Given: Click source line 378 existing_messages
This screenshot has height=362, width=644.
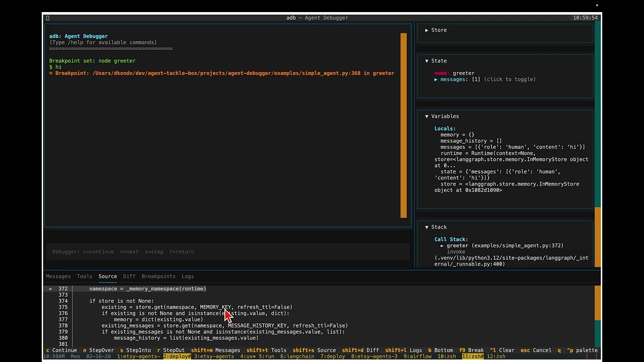Looking at the screenshot, I should (224, 326).
